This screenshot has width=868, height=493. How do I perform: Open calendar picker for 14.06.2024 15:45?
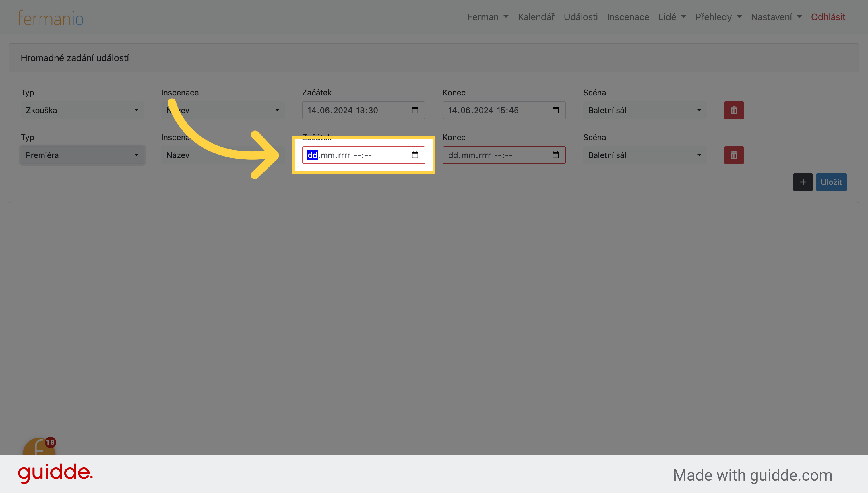click(555, 110)
